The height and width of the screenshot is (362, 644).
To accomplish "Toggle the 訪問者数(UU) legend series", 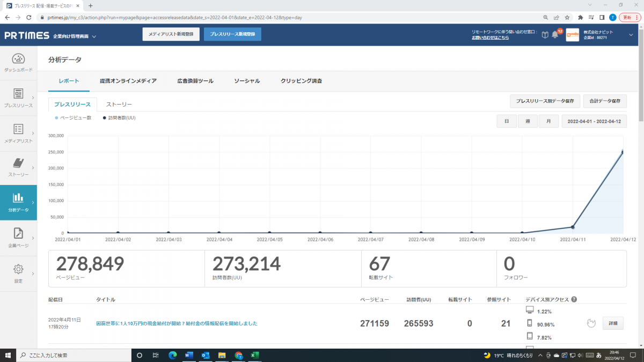I will coord(119,117).
